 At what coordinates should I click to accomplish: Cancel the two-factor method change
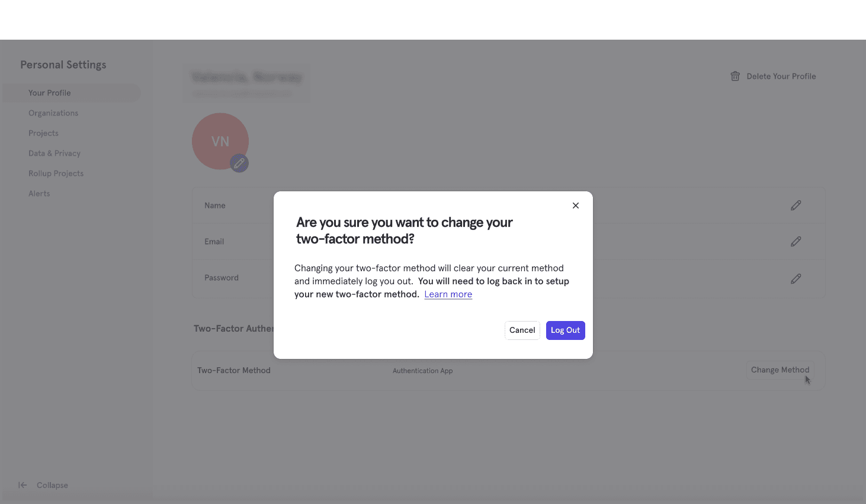tap(522, 330)
